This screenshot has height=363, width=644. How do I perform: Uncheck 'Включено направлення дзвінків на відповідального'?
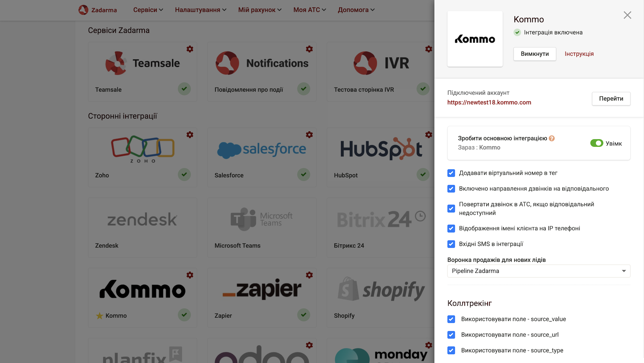[451, 189]
